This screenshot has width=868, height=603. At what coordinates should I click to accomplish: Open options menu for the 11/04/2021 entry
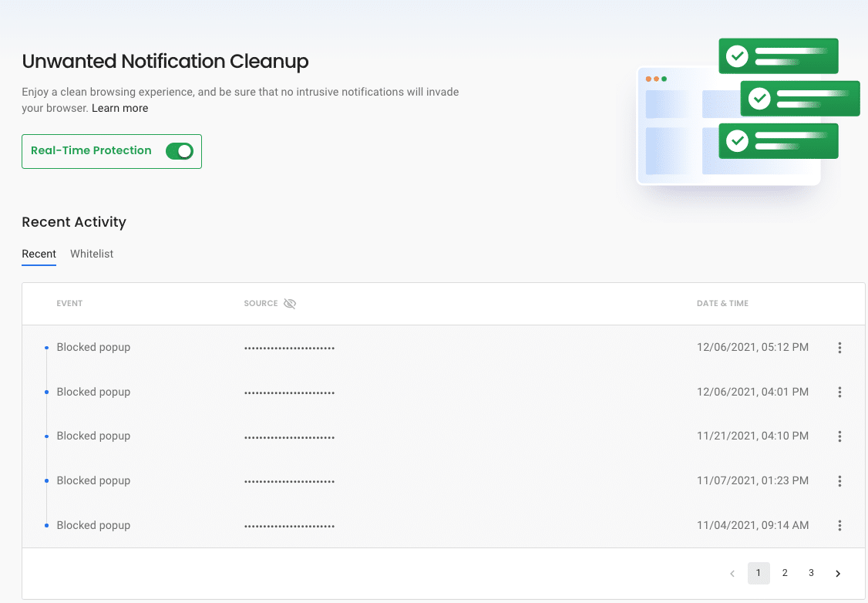tap(839, 525)
